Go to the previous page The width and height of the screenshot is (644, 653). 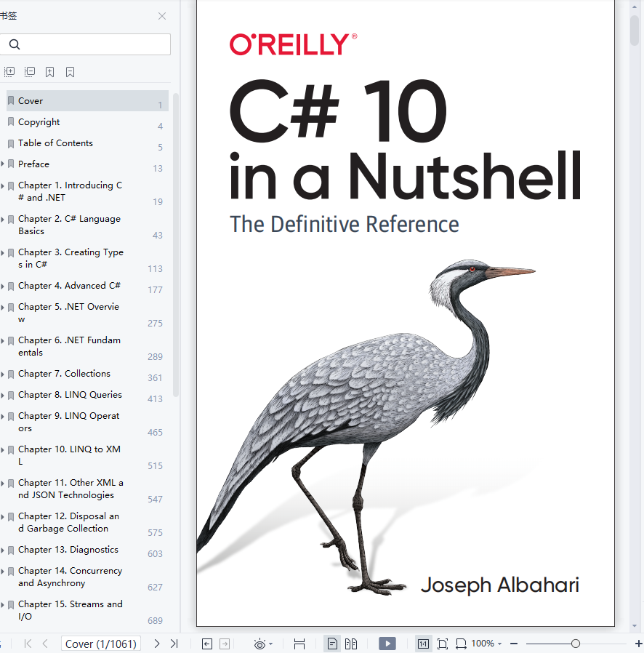(x=45, y=644)
